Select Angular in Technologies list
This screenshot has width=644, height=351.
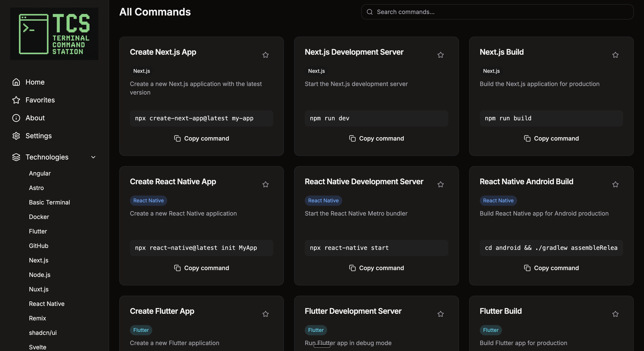click(x=40, y=173)
